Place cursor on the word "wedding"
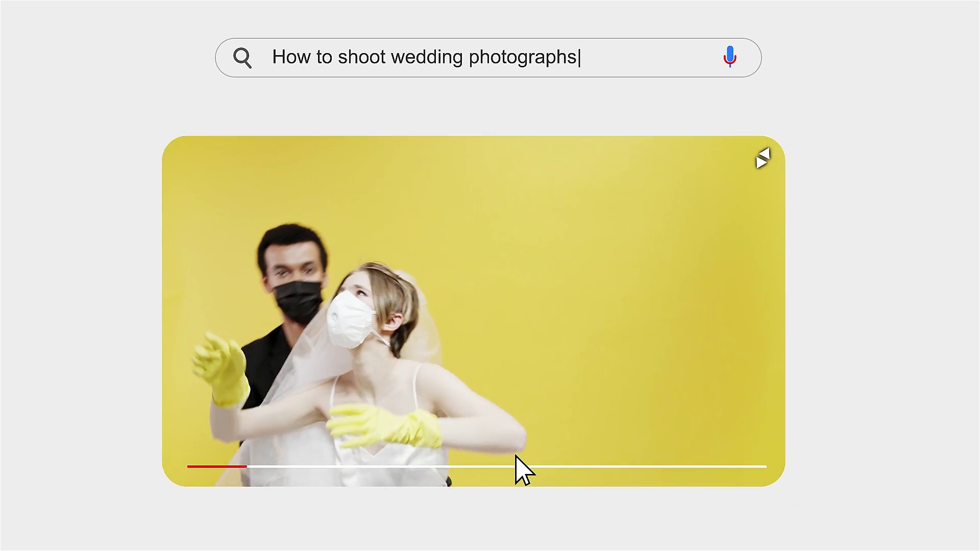The width and height of the screenshot is (980, 551). pyautogui.click(x=426, y=57)
